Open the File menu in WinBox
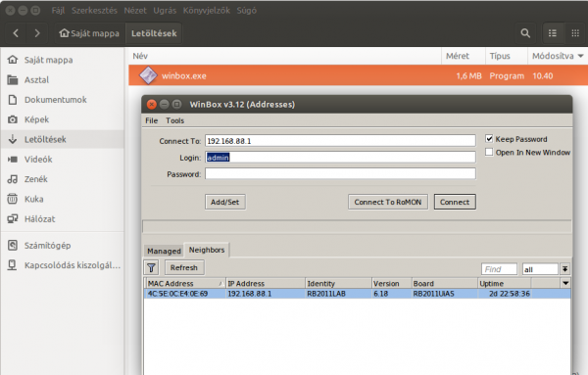588x375 pixels. tap(152, 120)
